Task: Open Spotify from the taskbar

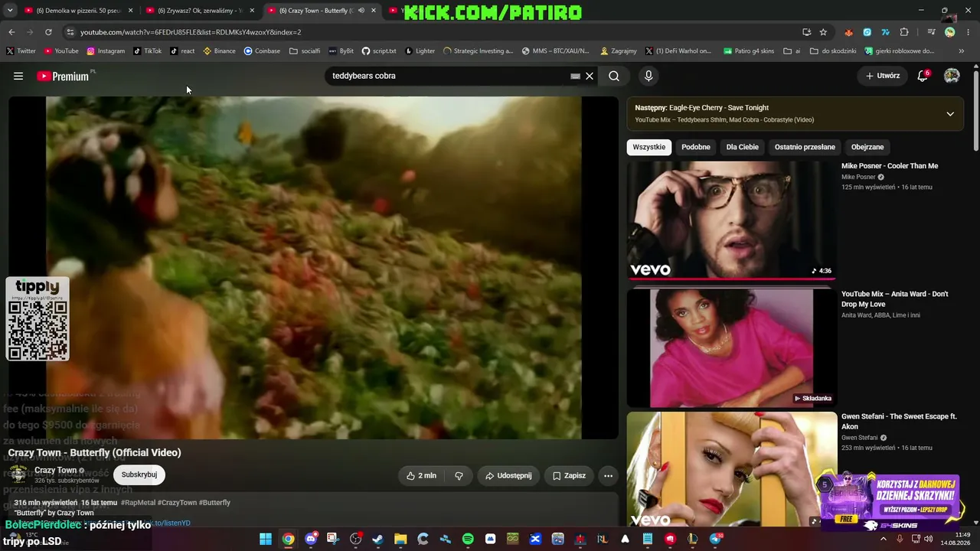Action: pyautogui.click(x=468, y=539)
